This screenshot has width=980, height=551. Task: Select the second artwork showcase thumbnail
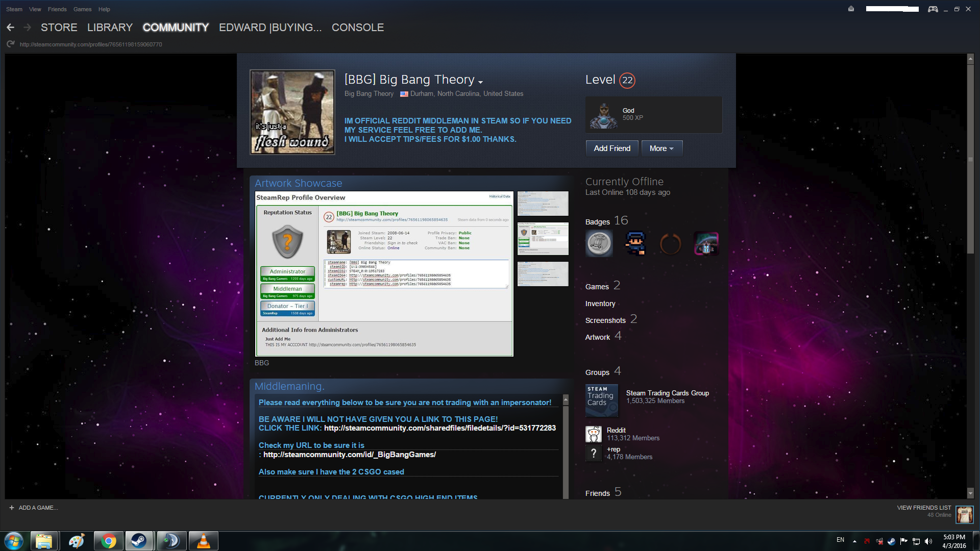point(543,238)
